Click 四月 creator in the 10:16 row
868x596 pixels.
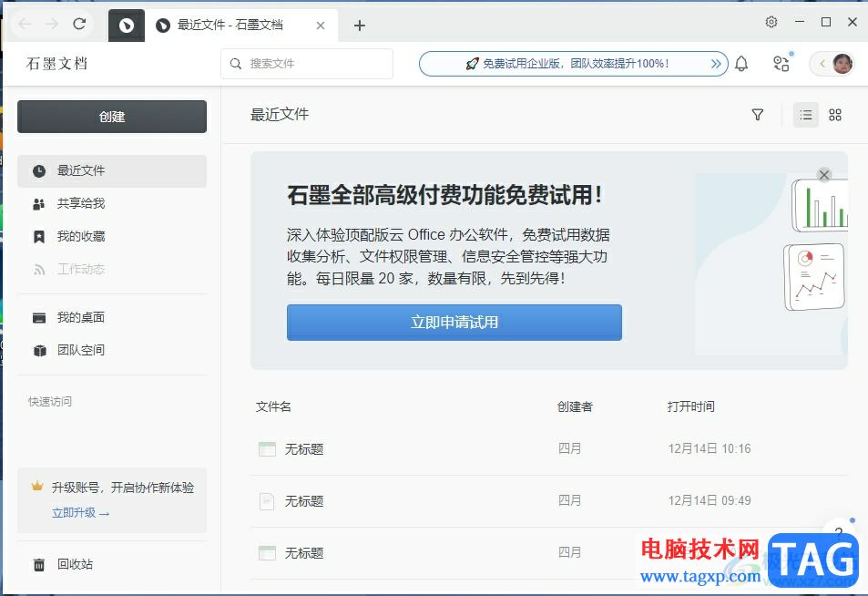[569, 448]
